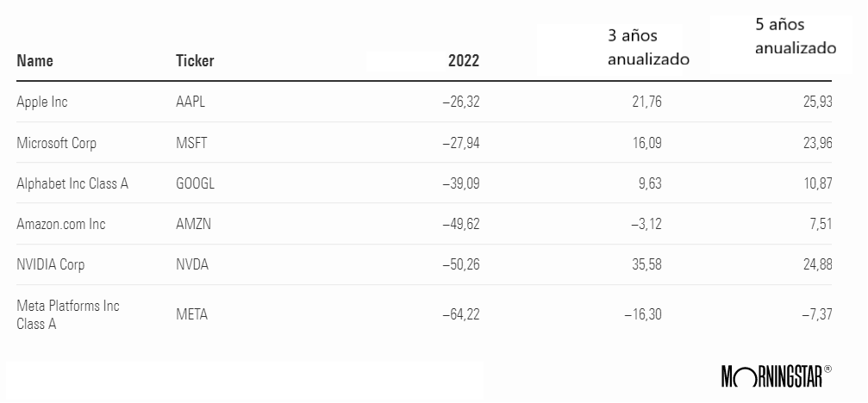Open Meta Platforms Inc Class A
Viewport: 868px width, 403px height.
click(68, 314)
